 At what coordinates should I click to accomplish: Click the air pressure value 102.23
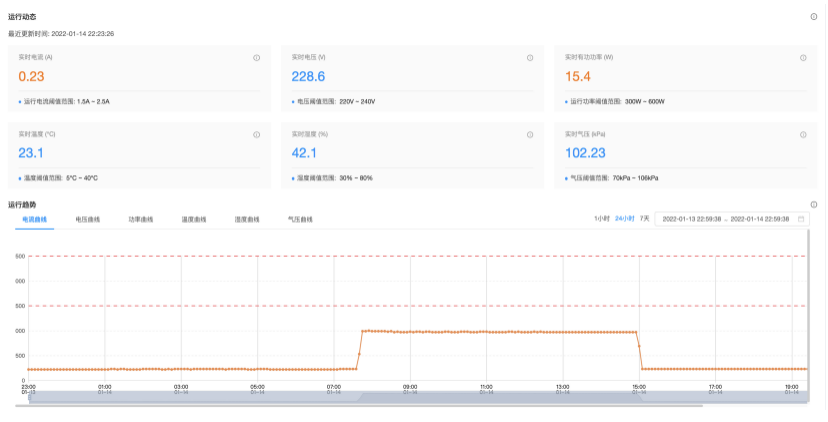click(x=585, y=153)
